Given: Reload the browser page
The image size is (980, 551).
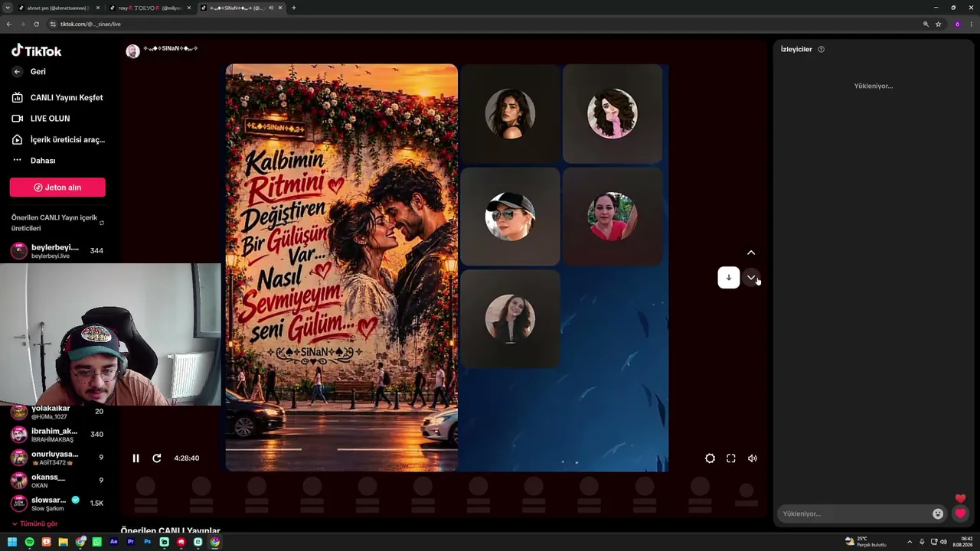Looking at the screenshot, I should tap(36, 24).
